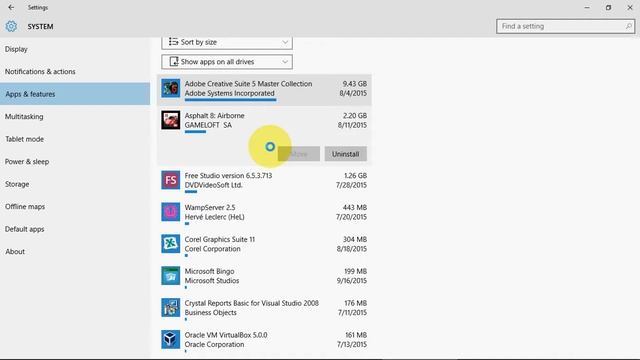Click the Free Studio FS app icon
This screenshot has width=640, height=360.
coord(170,180)
